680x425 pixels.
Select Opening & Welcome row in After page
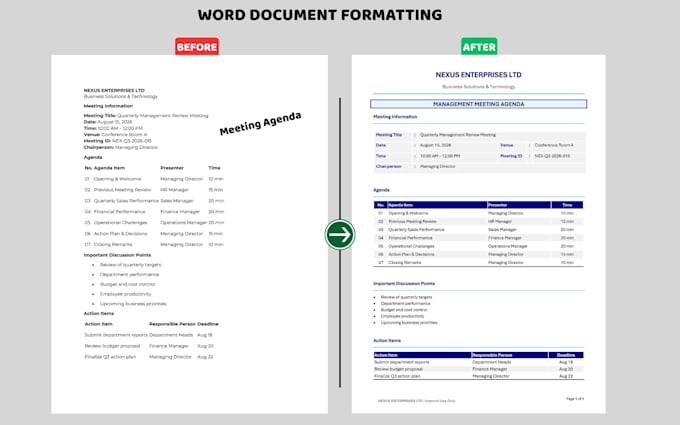(x=478, y=213)
